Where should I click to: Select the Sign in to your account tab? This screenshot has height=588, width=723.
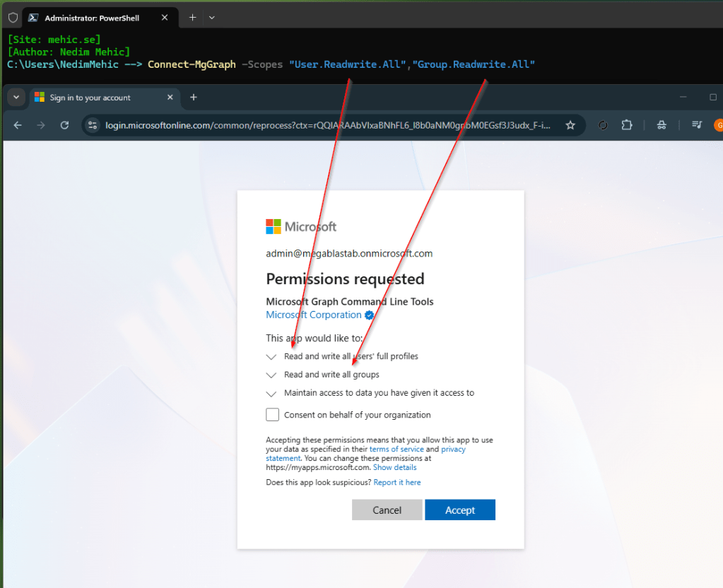90,98
